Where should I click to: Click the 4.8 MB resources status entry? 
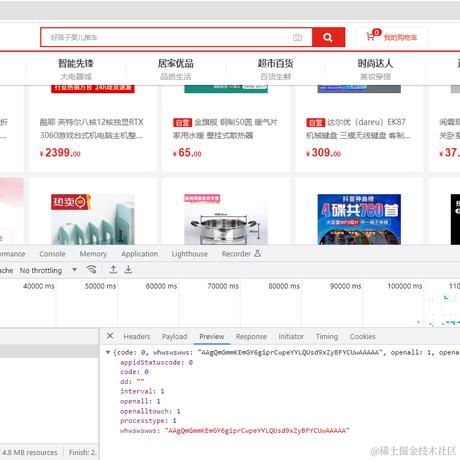[30, 452]
